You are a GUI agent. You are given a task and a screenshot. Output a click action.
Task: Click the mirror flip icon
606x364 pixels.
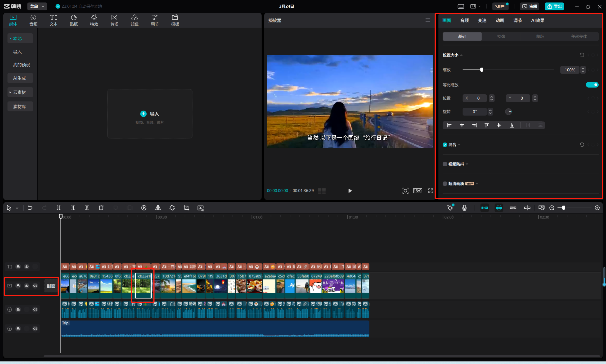[x=158, y=208]
